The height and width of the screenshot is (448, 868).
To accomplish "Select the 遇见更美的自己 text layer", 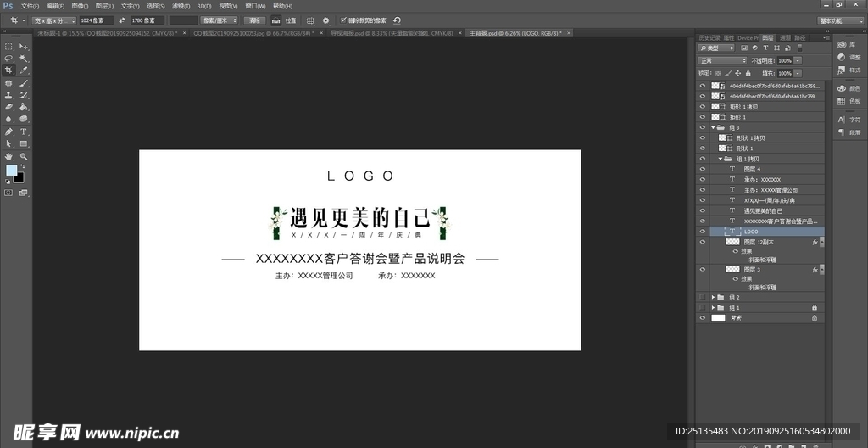I will tap(763, 210).
